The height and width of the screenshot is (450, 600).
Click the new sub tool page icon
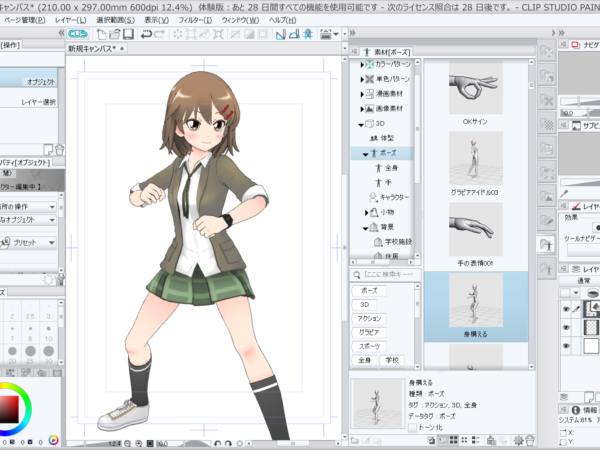pos(48,150)
